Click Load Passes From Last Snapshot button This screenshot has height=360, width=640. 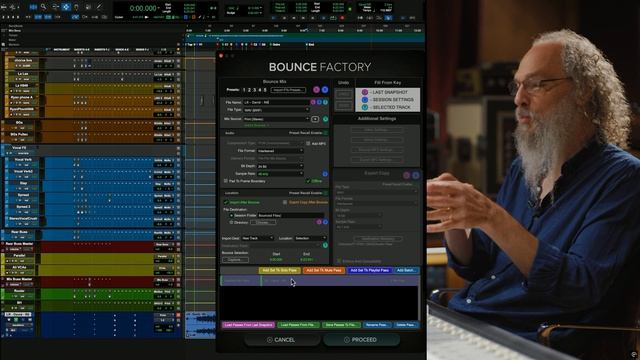248,325
